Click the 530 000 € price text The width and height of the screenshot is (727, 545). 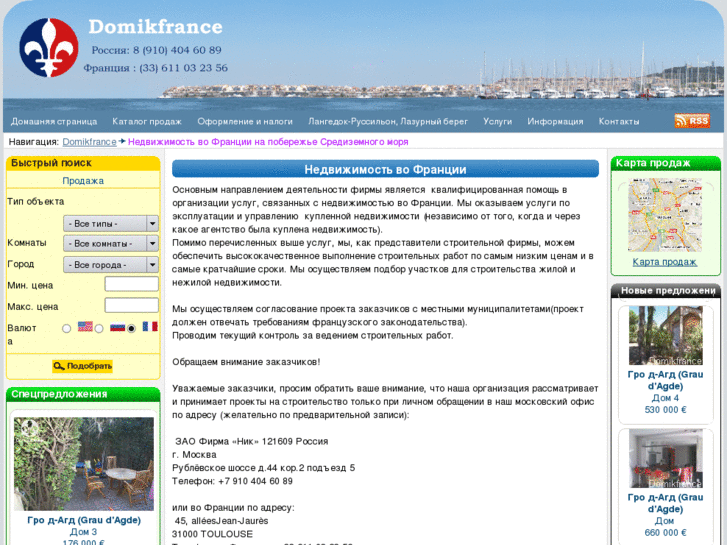click(665, 410)
